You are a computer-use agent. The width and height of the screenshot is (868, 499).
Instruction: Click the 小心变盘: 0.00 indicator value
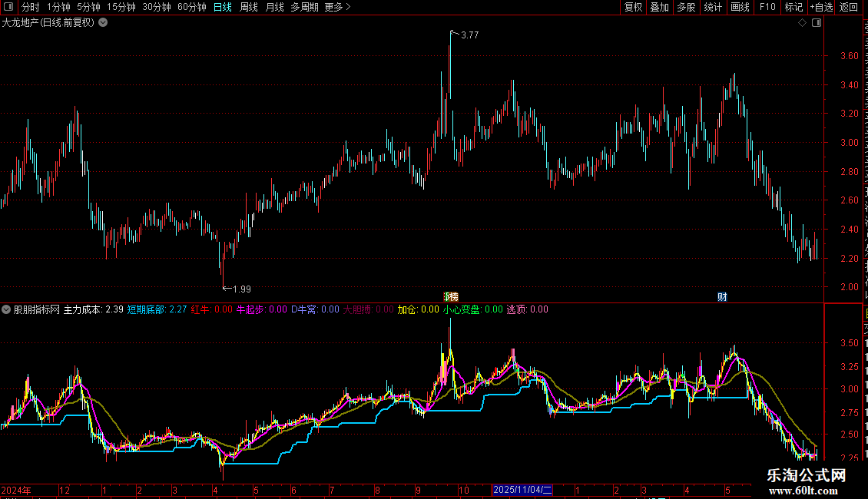[472, 310]
